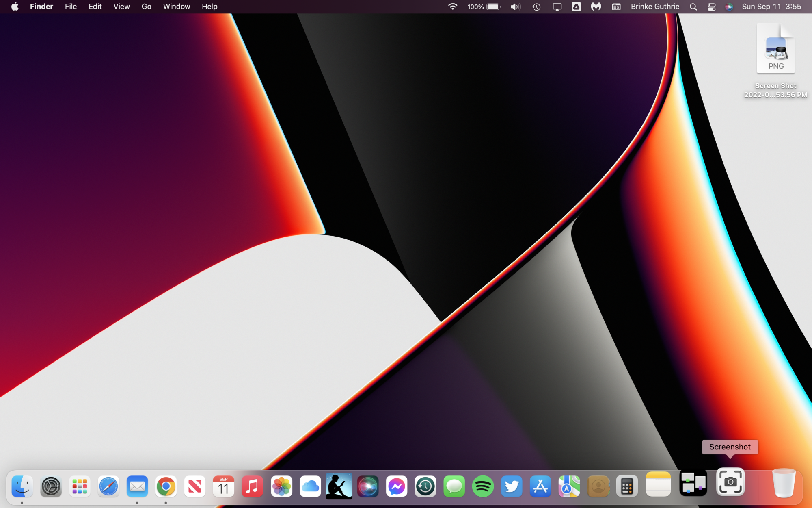Image resolution: width=812 pixels, height=508 pixels.
Task: Launch the Music app
Action: pyautogui.click(x=252, y=486)
